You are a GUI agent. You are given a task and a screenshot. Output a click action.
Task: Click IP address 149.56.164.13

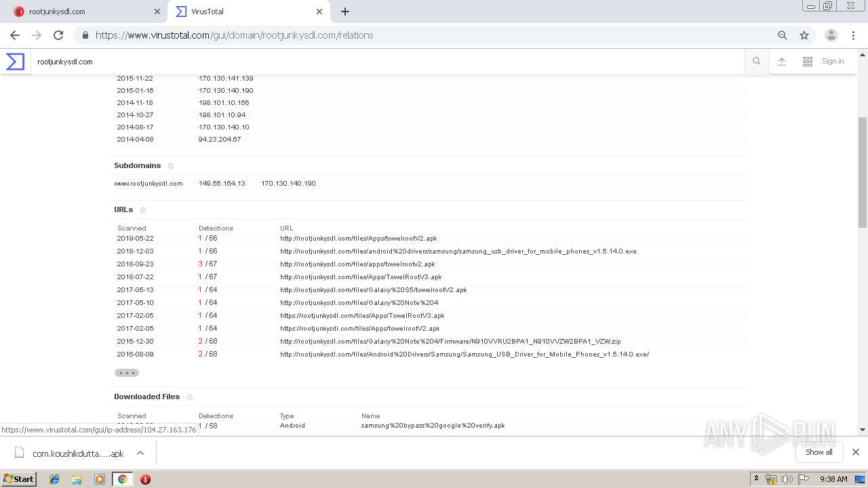(x=222, y=184)
